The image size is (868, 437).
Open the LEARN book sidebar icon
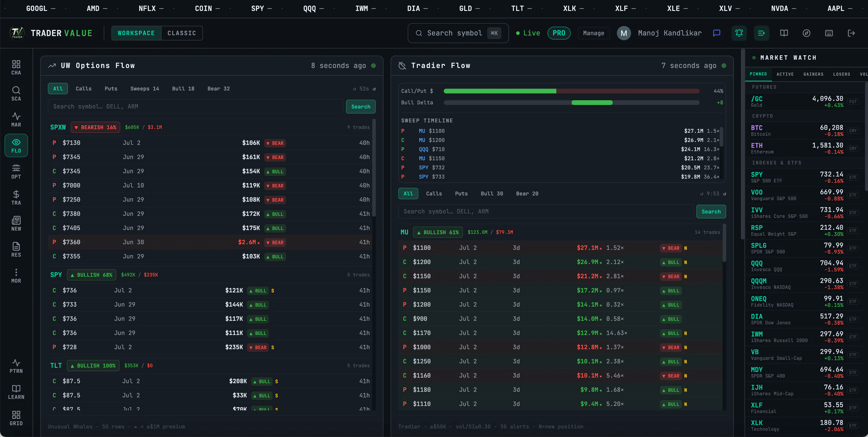[x=16, y=392]
